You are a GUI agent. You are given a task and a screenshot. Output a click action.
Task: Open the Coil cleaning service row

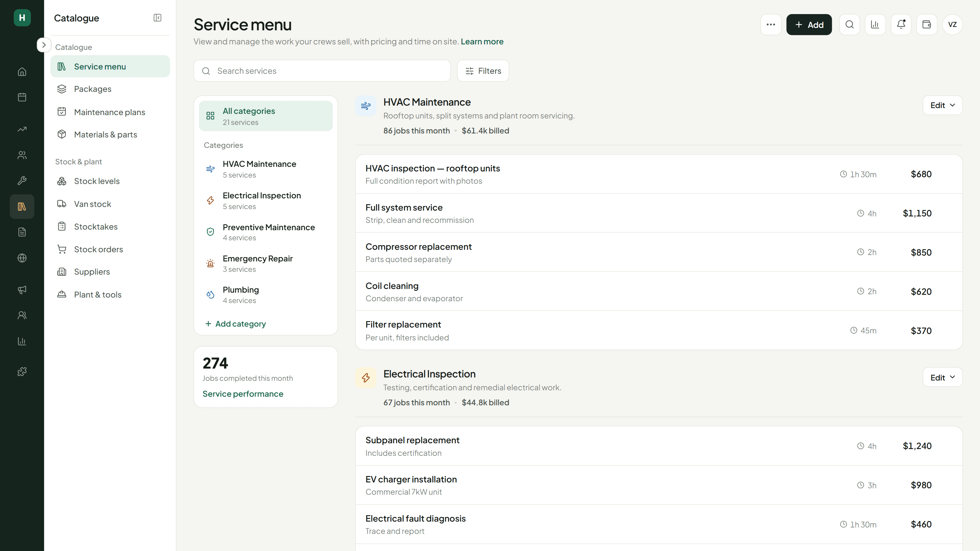pyautogui.click(x=658, y=292)
